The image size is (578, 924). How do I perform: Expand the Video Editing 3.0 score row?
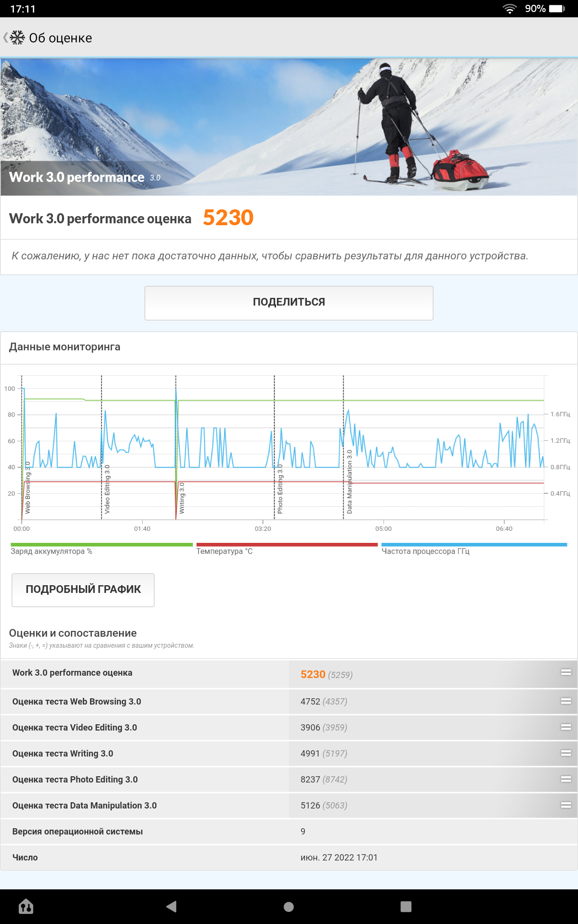click(x=566, y=727)
